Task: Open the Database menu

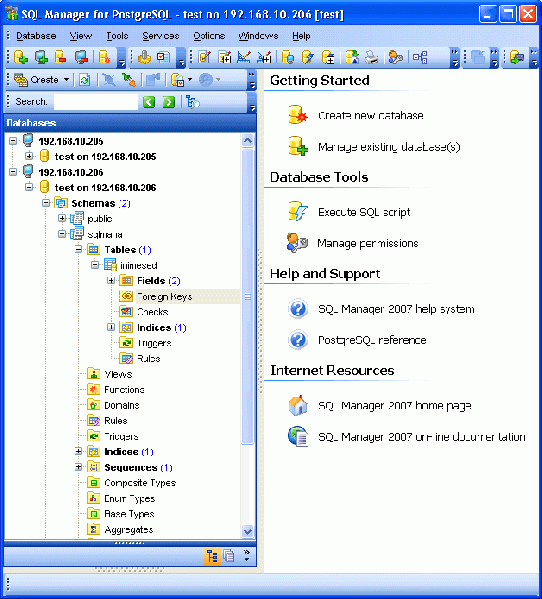Action: point(36,36)
